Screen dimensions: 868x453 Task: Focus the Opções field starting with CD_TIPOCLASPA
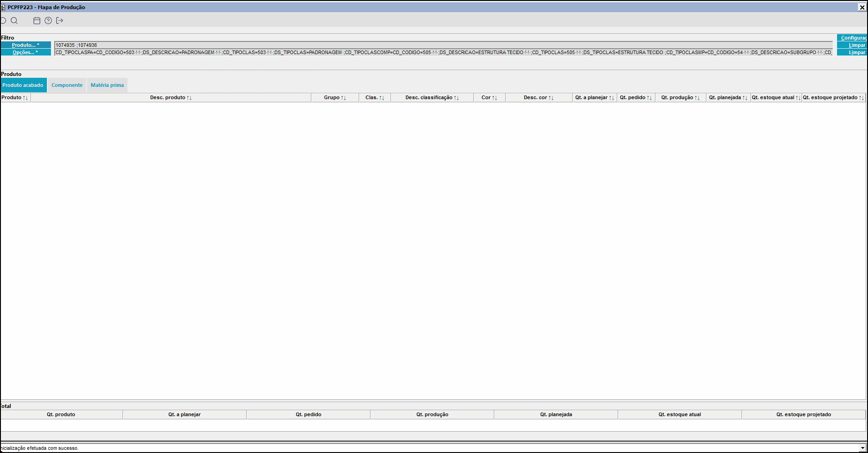point(443,52)
